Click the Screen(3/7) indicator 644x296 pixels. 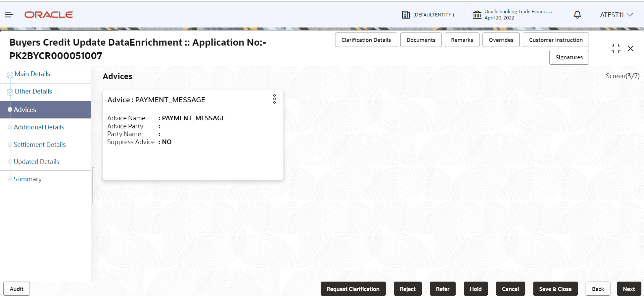pyautogui.click(x=623, y=76)
